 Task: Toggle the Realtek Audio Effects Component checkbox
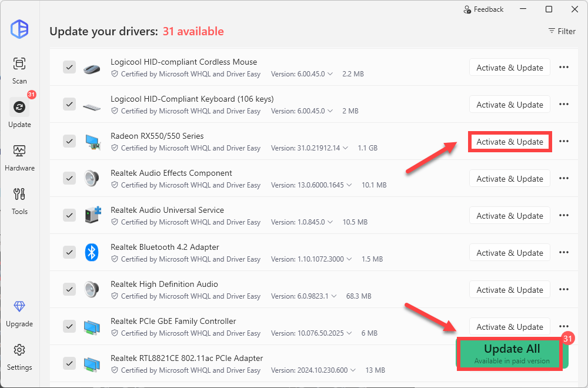pos(69,179)
